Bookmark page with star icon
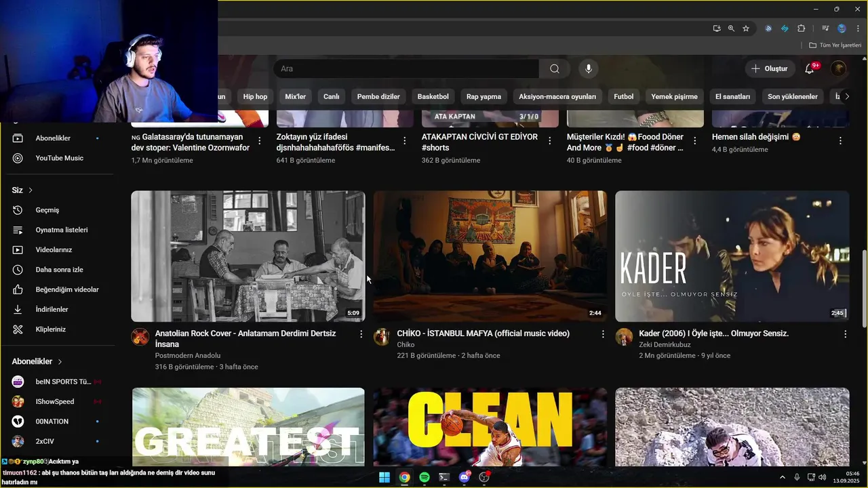The image size is (868, 488). [746, 28]
